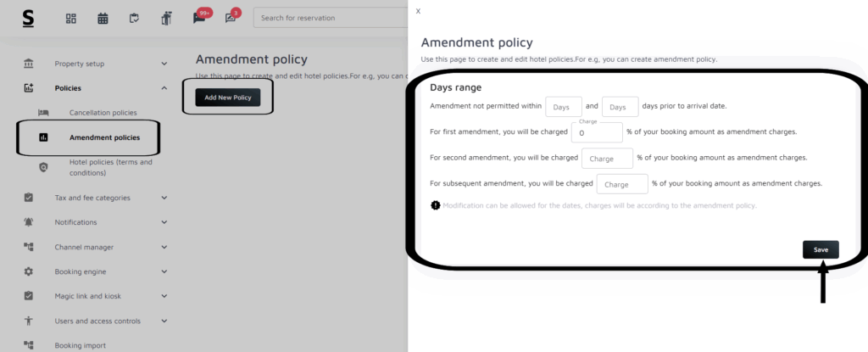Click the S logo in top left
Screen dimensions: 868x352
pyautogui.click(x=29, y=18)
